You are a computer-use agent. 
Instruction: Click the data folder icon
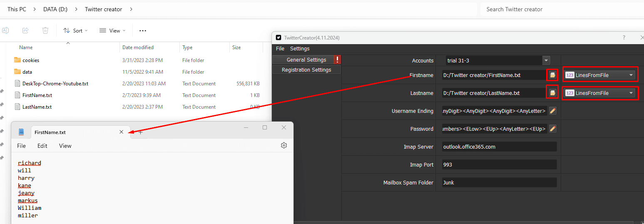pos(17,72)
